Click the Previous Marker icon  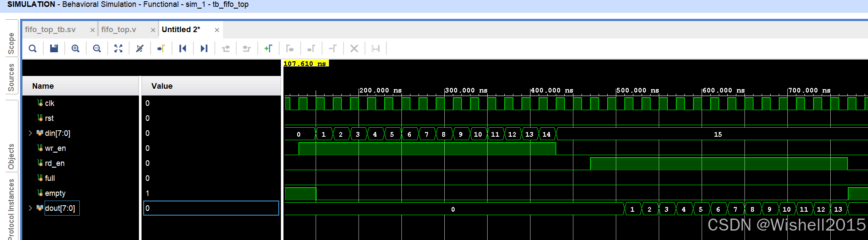point(290,48)
